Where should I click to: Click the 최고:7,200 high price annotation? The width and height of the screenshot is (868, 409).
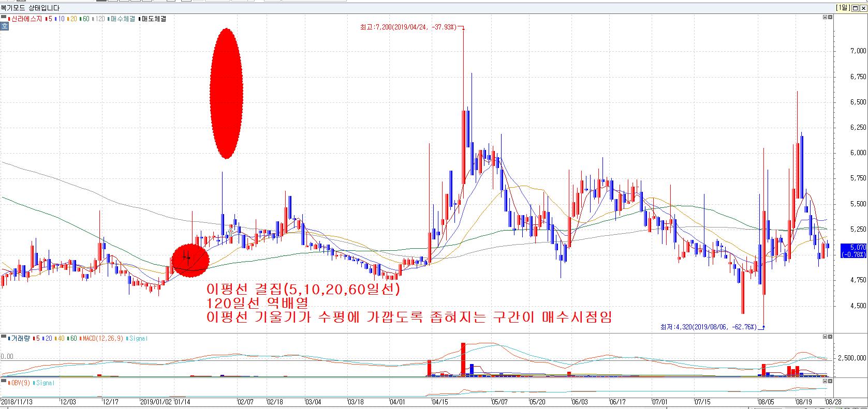tap(408, 27)
